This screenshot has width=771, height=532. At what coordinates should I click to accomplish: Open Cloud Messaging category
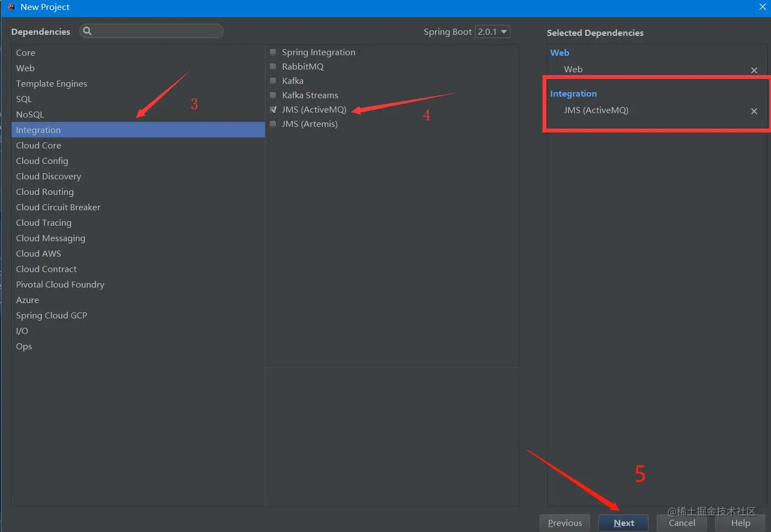(x=138, y=238)
